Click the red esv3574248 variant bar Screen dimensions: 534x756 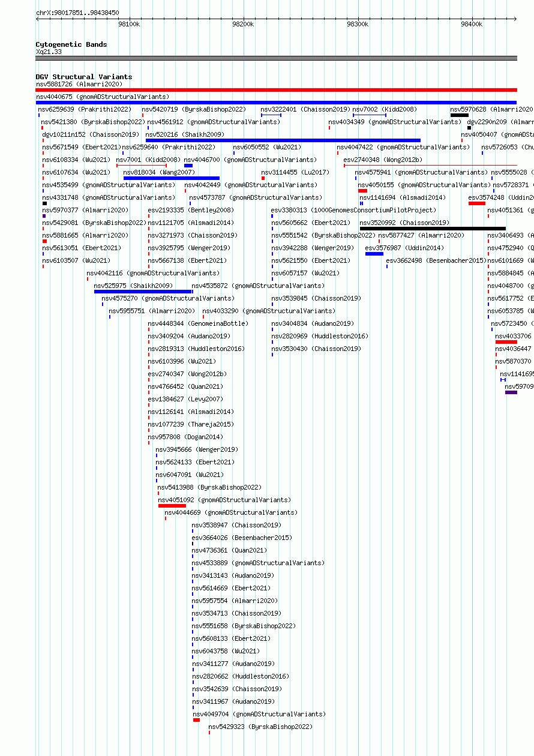coord(477,203)
